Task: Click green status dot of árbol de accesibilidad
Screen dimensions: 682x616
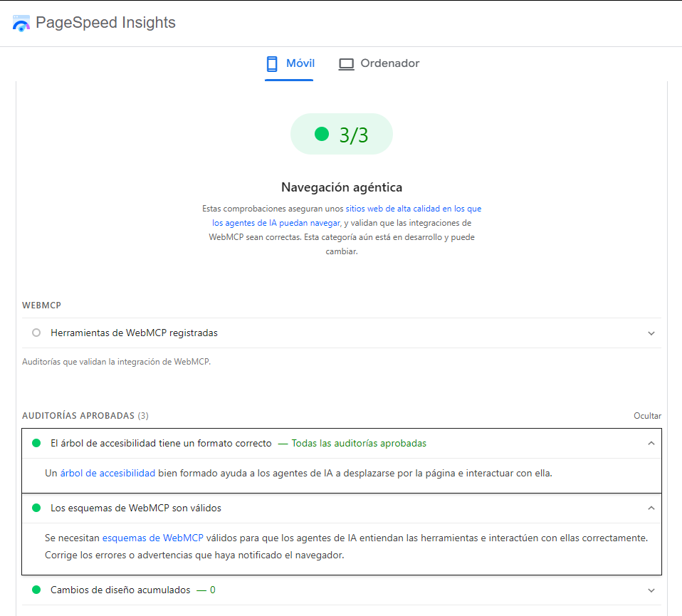Action: (36, 443)
